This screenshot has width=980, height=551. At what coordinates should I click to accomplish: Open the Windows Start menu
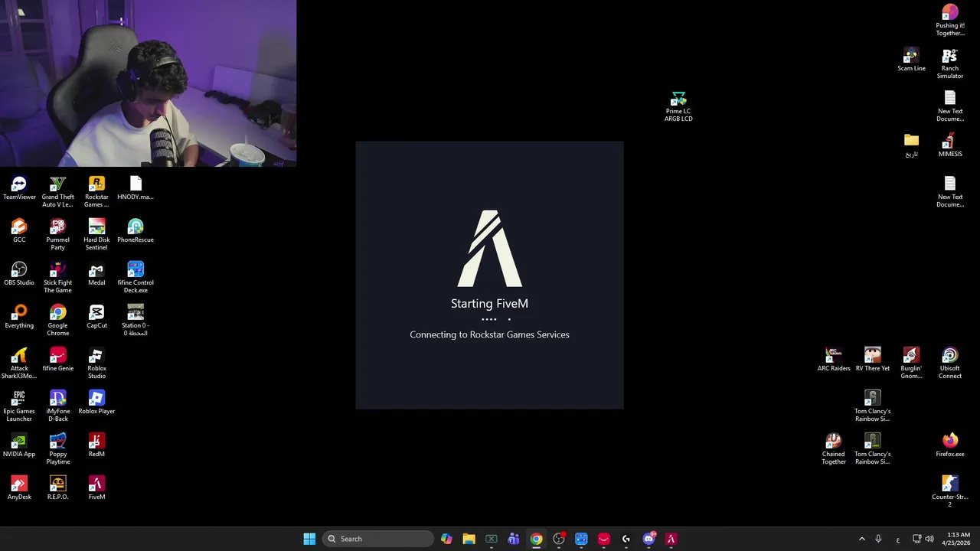(x=309, y=539)
